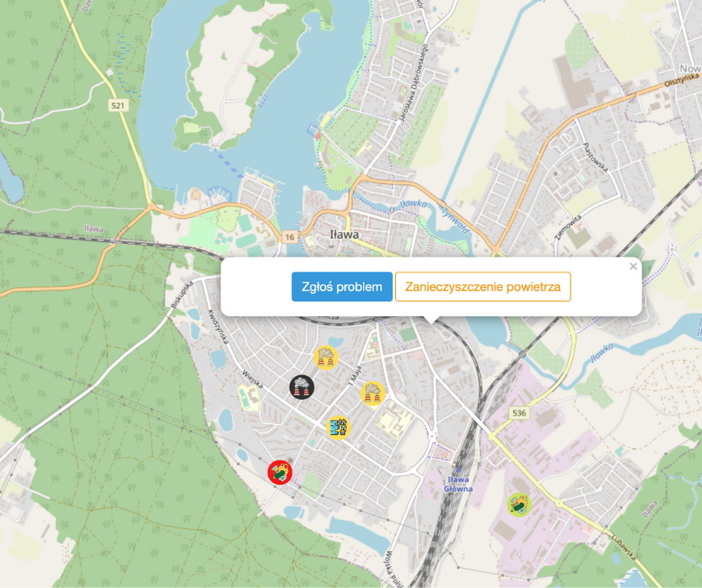This screenshot has height=588, width=702.
Task: Open yellow smoke marker right of 1 Maja label
Action: (x=373, y=393)
